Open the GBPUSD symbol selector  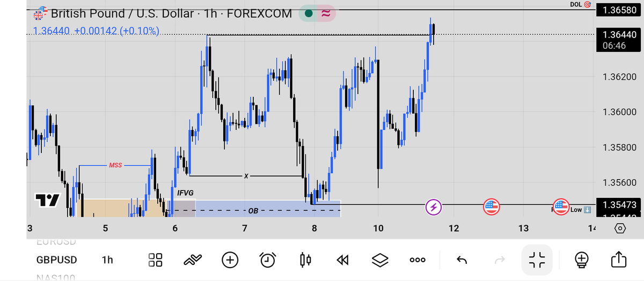click(x=56, y=260)
